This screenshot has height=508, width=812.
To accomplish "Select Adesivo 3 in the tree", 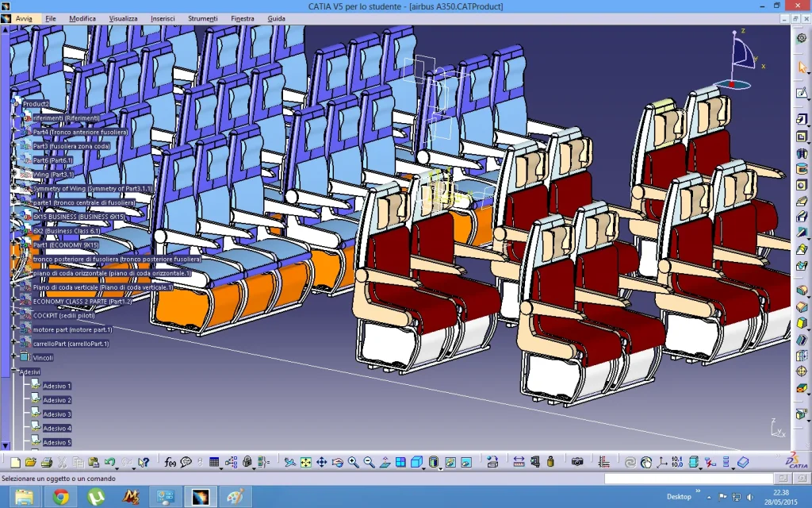I will [57, 414].
